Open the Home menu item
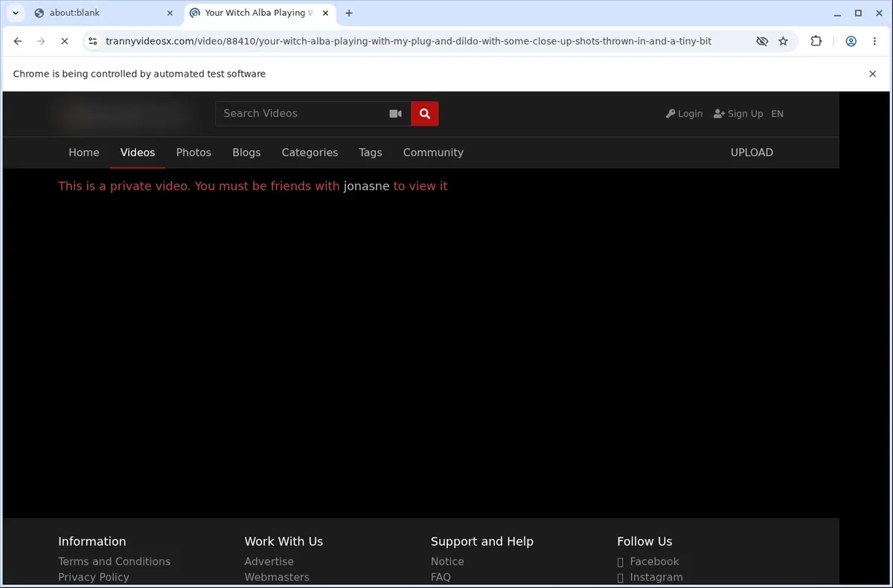The image size is (893, 588). pyautogui.click(x=84, y=153)
